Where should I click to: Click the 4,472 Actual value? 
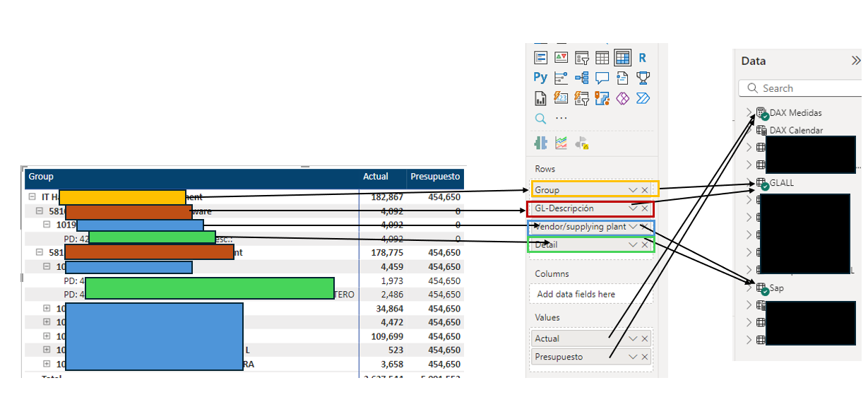point(392,322)
